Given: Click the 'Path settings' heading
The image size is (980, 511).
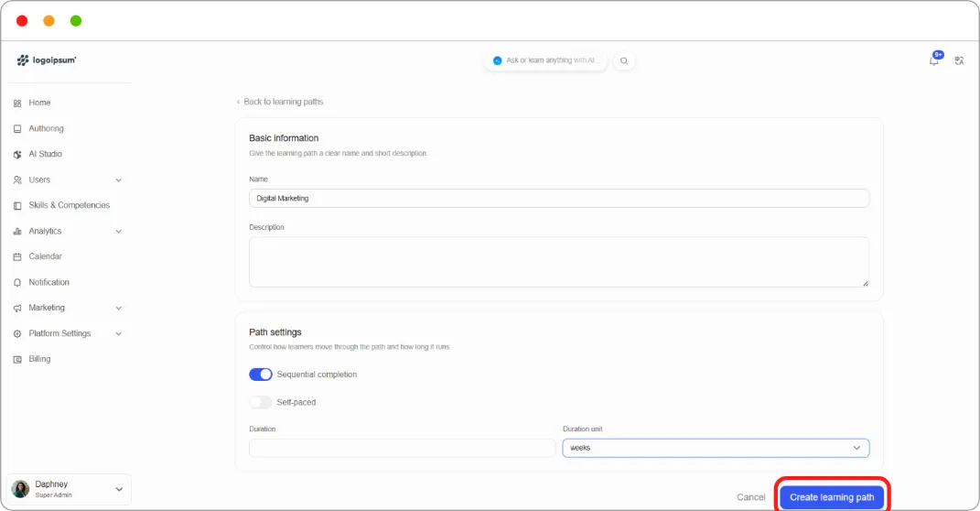Looking at the screenshot, I should 275,332.
